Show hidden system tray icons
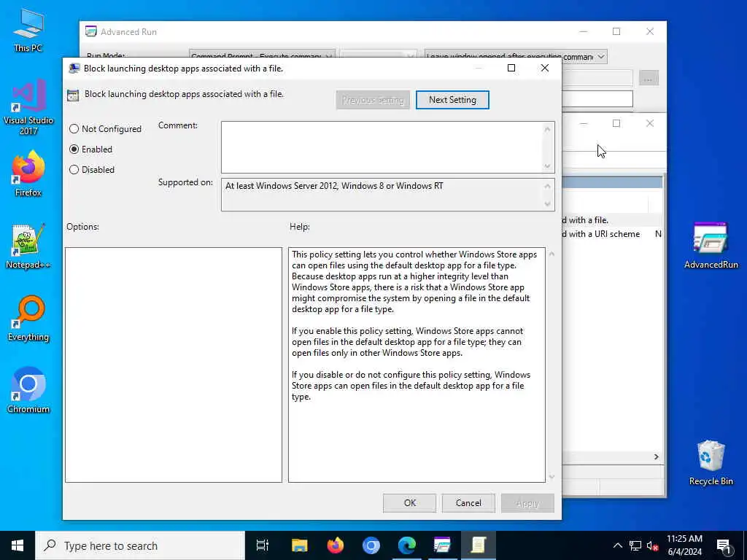Image resolution: width=747 pixels, height=560 pixels. (x=617, y=545)
